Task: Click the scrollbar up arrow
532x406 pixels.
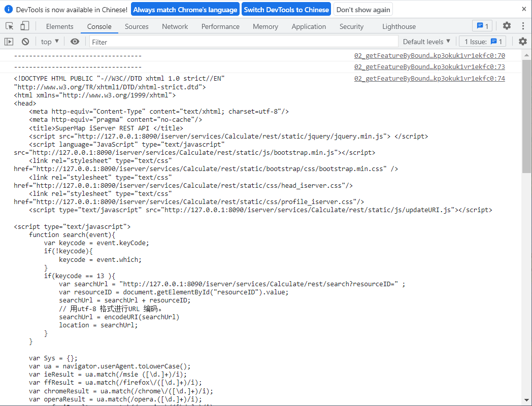Action: click(x=526, y=55)
